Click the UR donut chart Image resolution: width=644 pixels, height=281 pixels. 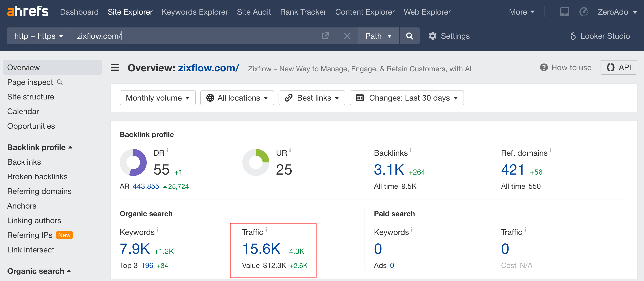[256, 162]
